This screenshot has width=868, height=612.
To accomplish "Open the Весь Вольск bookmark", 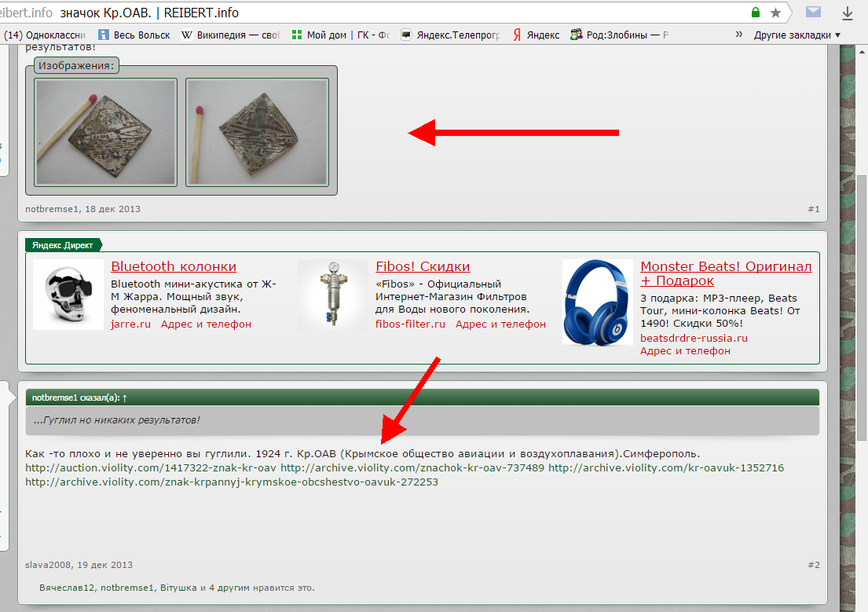I will pyautogui.click(x=134, y=35).
